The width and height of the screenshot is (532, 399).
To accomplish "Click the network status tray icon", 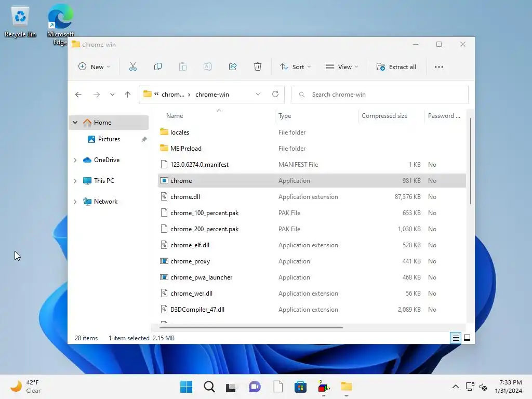I will pos(470,387).
